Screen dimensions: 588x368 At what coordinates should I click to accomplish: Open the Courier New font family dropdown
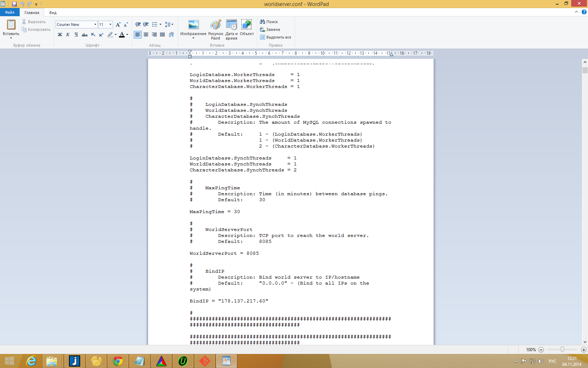95,25
